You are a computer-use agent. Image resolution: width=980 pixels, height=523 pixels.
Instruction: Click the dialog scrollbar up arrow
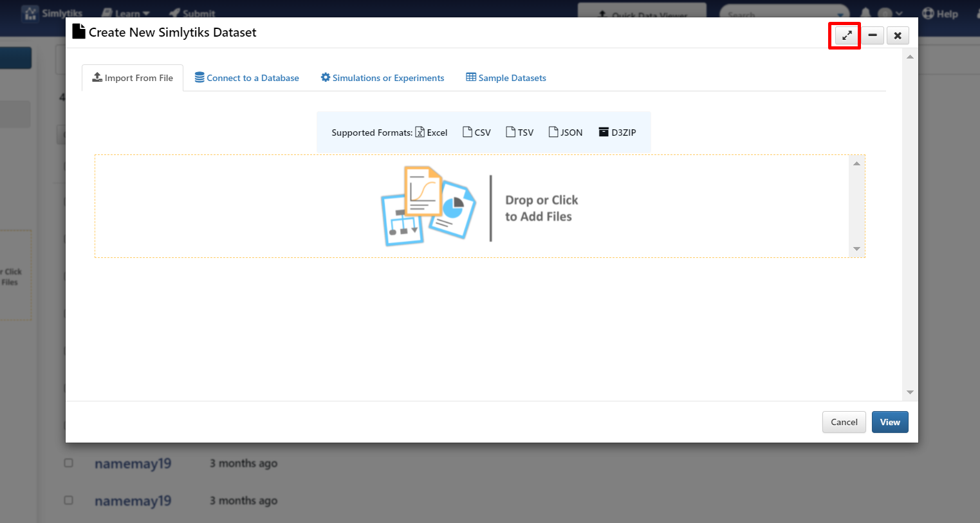coord(910,57)
